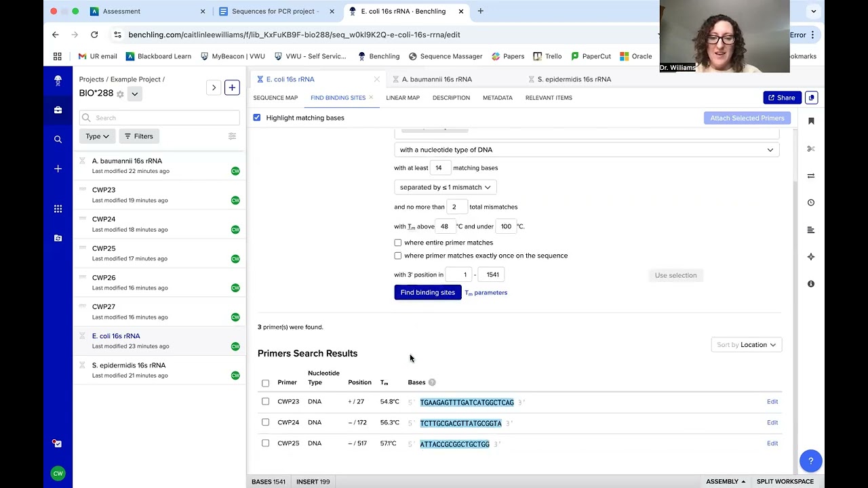Open the scissors digest tool in the right toolbar
Screen dimensions: 868x488
coord(811,148)
